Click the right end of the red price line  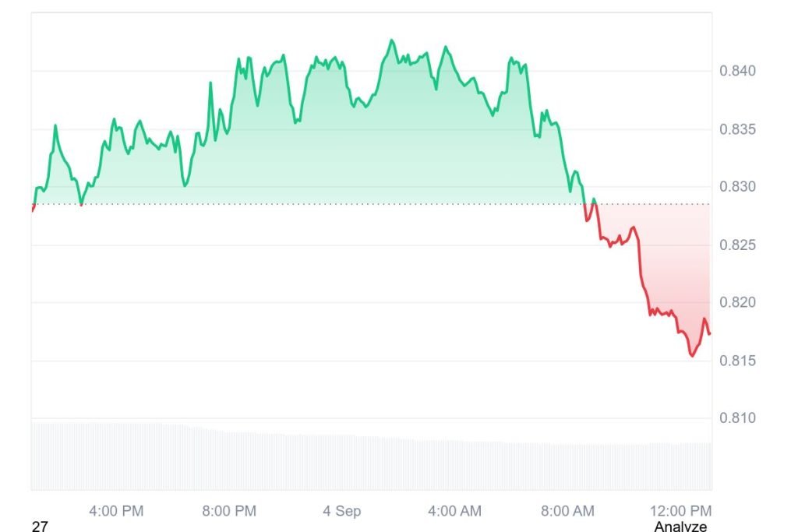point(709,334)
